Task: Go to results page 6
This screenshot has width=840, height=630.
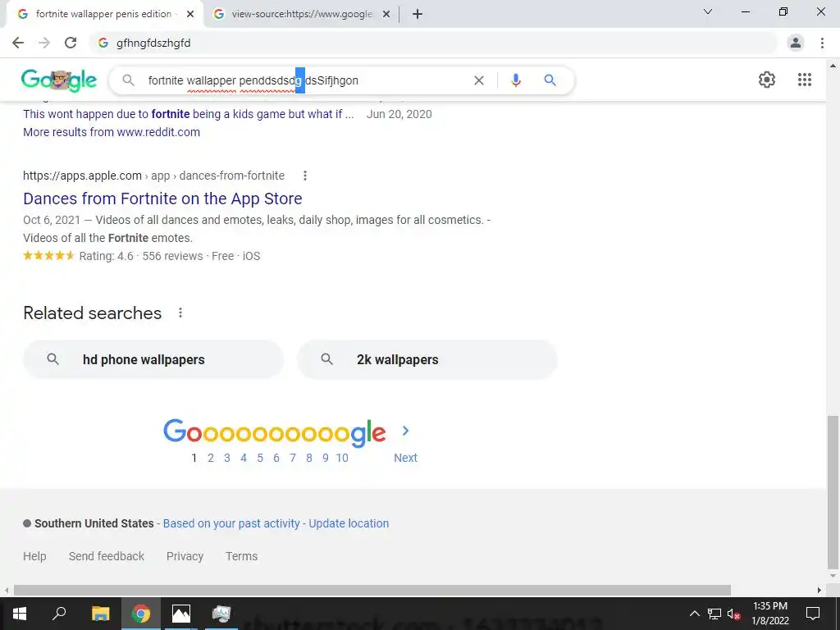Action: tap(276, 458)
